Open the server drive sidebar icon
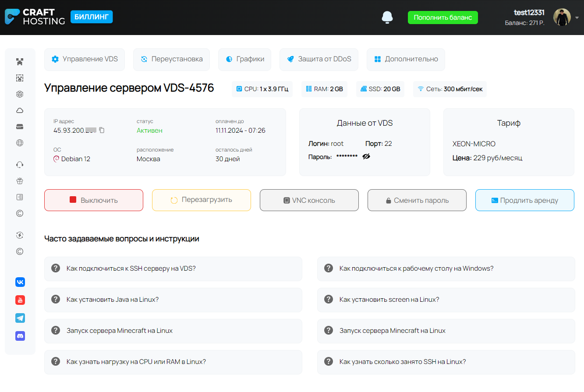 pos(20,127)
